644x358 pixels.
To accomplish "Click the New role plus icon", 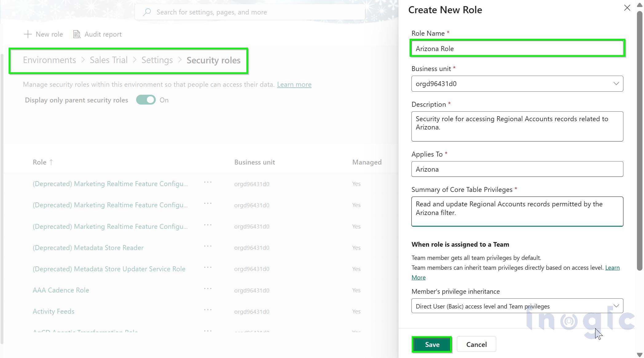I will coord(28,34).
